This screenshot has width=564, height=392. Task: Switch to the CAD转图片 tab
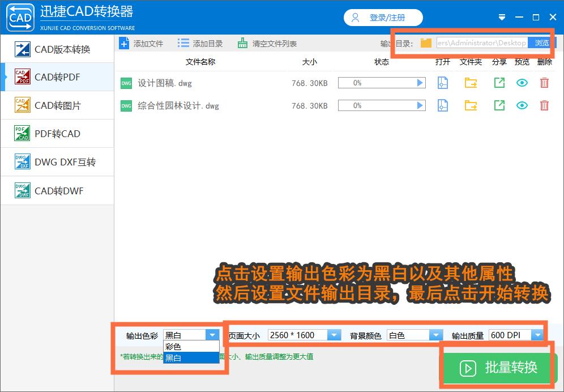click(x=57, y=105)
